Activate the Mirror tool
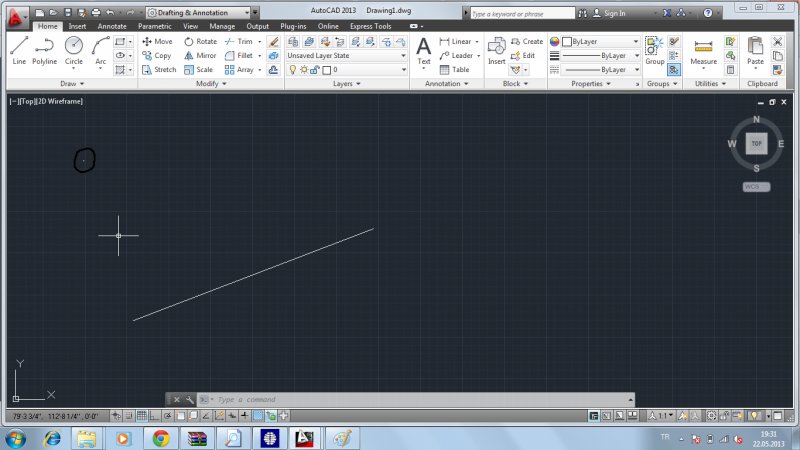The height and width of the screenshot is (450, 800). tap(200, 56)
